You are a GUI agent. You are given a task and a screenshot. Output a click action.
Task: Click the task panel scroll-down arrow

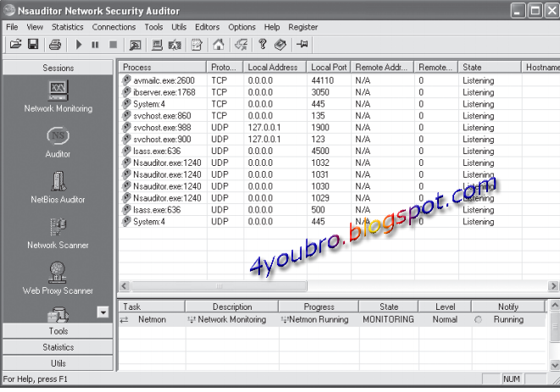pyautogui.click(x=555, y=365)
